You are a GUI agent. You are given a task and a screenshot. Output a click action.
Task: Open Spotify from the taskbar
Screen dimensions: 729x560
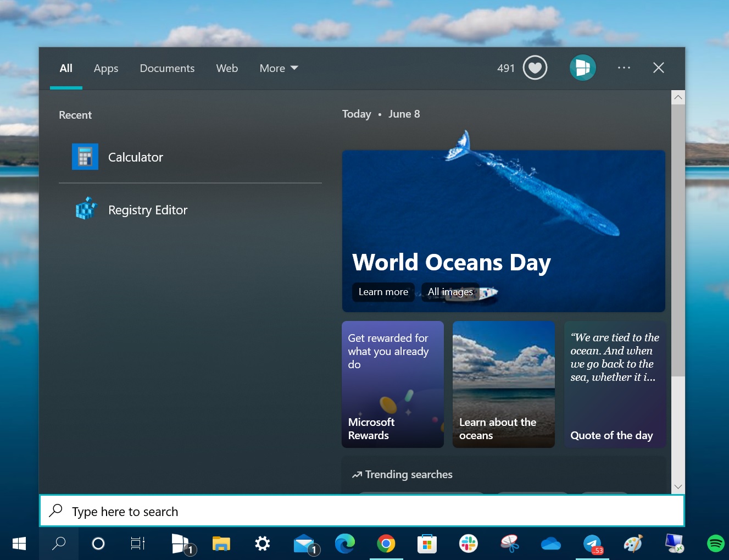coord(715,544)
